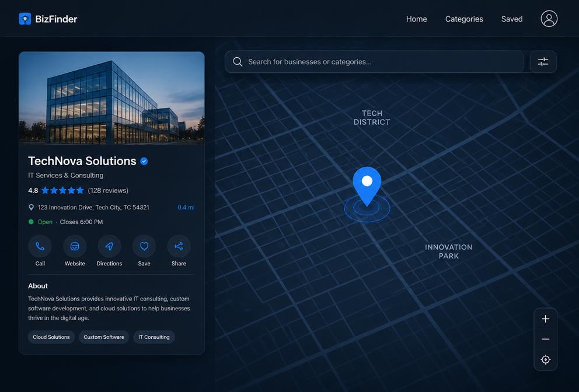Open the Categories menu item

tap(464, 19)
